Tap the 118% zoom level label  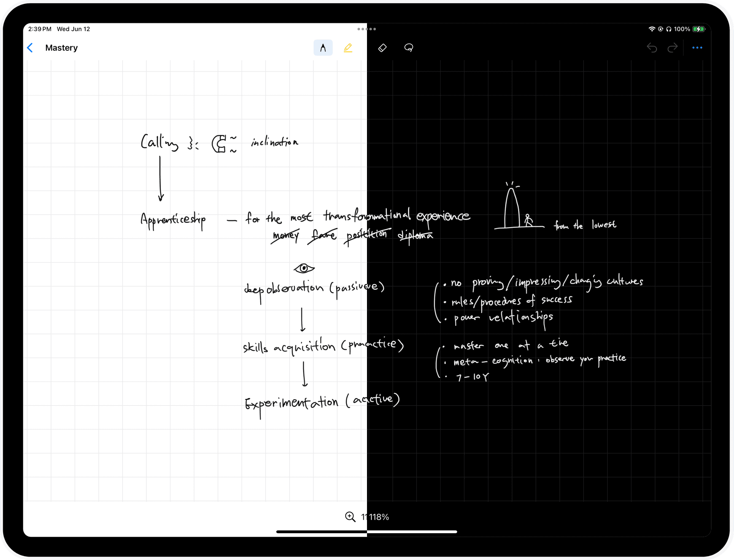[379, 517]
